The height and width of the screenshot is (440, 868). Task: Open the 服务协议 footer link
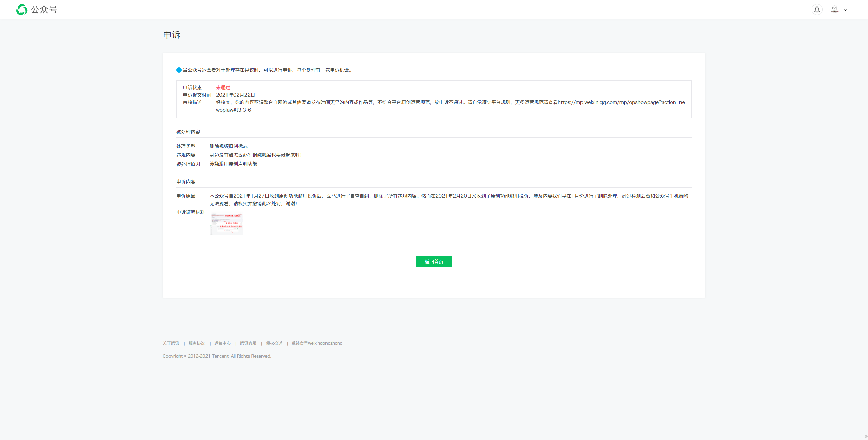tap(197, 343)
